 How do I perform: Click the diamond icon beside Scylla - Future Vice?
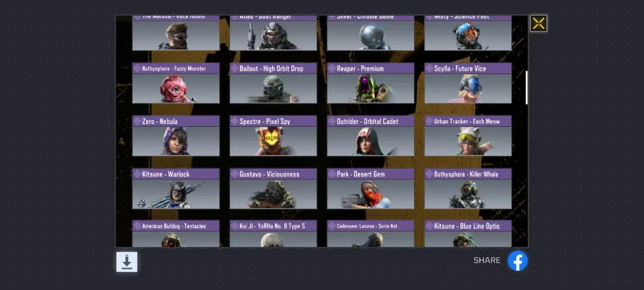click(x=429, y=69)
